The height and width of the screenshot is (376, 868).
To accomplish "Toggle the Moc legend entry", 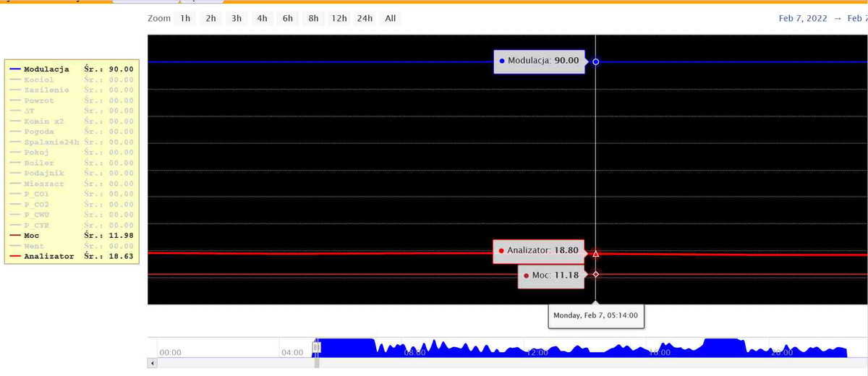I will coord(32,236).
